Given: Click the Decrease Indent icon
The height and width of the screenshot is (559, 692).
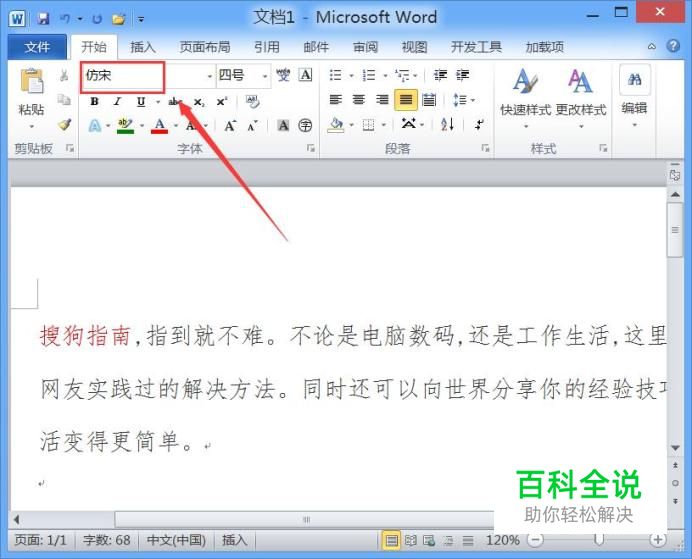Looking at the screenshot, I should click(440, 75).
